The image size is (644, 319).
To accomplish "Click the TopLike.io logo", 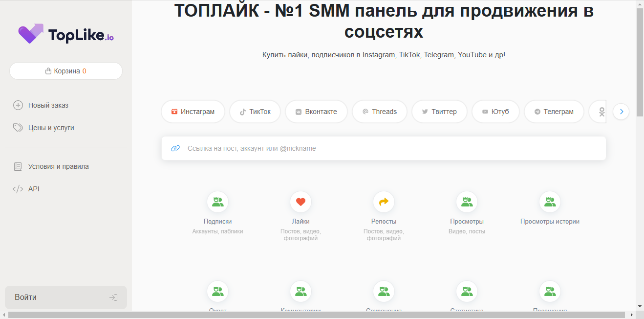I will coord(66,34).
